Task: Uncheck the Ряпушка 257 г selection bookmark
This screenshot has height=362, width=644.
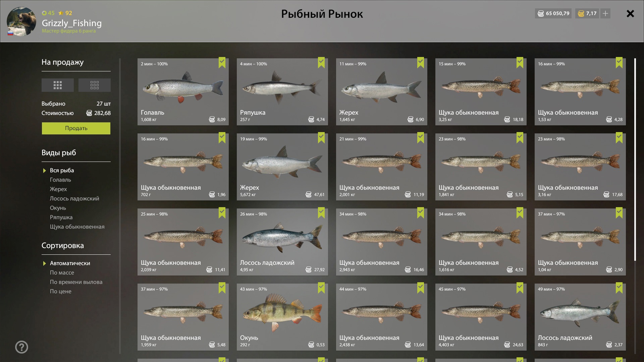Action: [321, 63]
